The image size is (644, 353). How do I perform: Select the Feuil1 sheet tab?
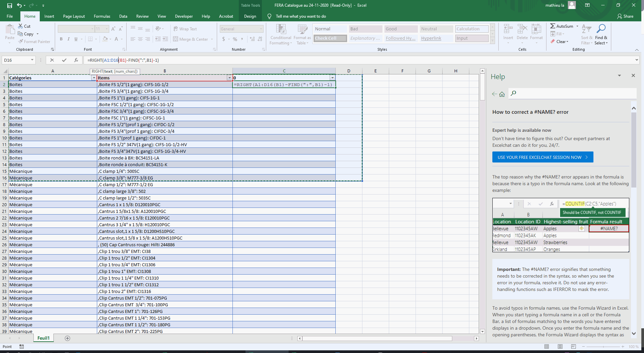(43, 338)
